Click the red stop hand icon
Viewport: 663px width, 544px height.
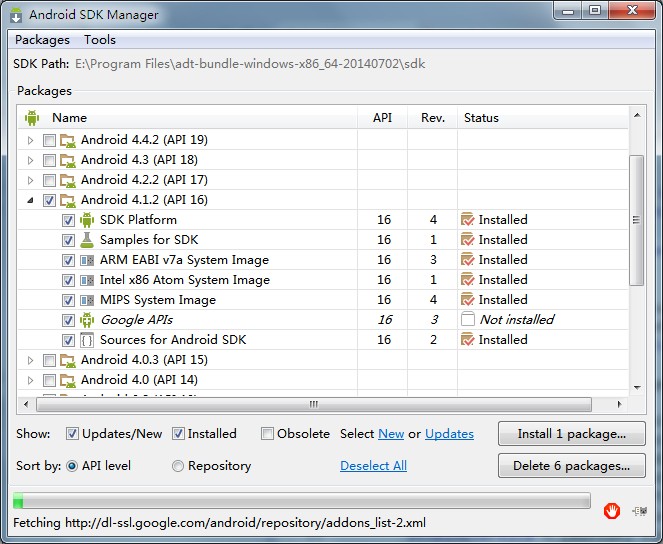(x=612, y=511)
